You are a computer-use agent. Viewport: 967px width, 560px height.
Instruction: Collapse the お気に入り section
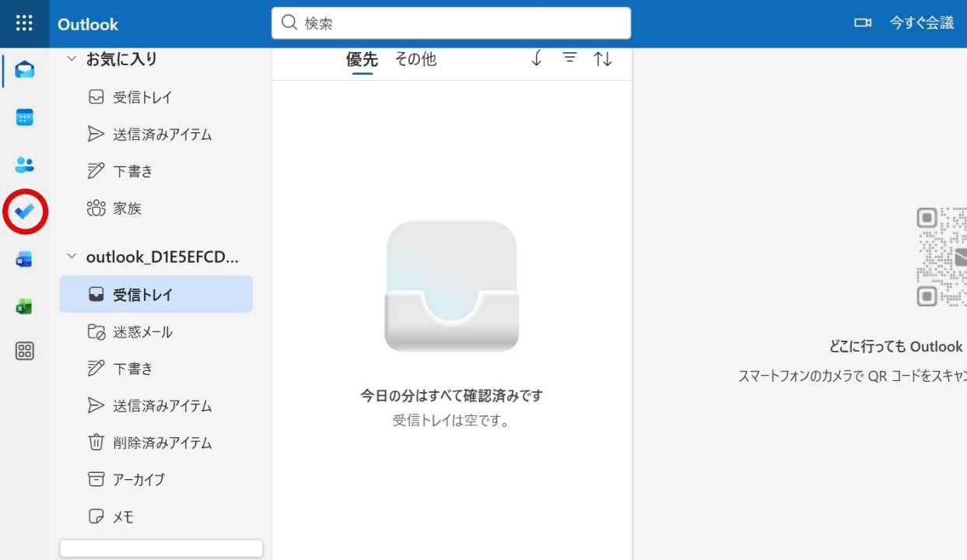71,58
